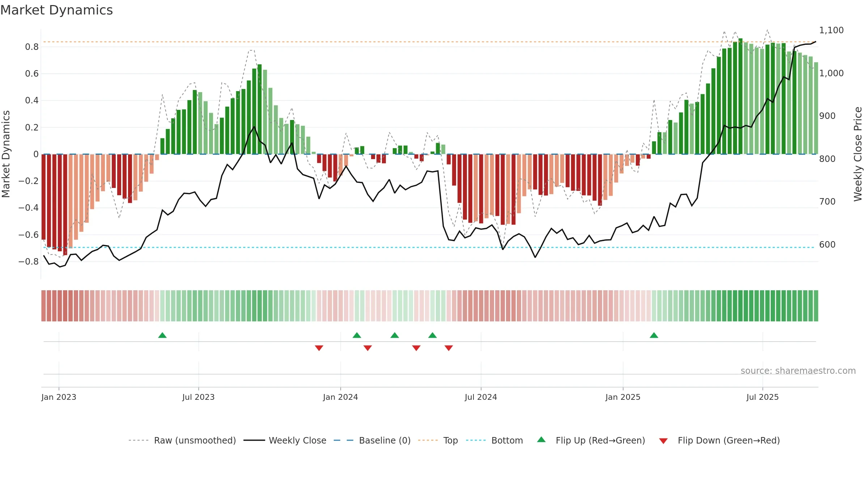Viewport: 868px width, 488px height.
Task: Click the Jul 2023 x-axis label
Action: pyautogui.click(x=199, y=397)
